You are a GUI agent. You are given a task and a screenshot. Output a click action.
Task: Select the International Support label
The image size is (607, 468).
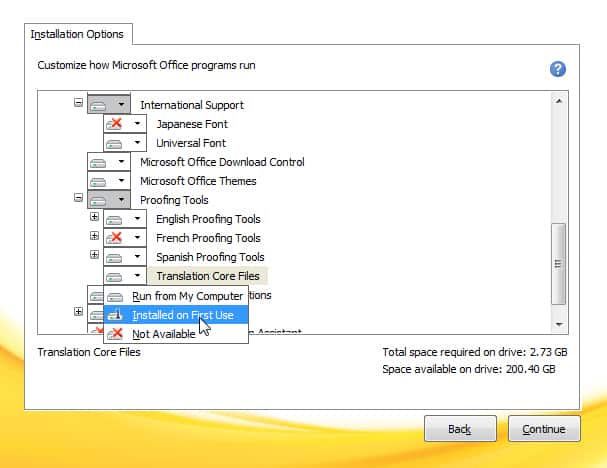(192, 105)
